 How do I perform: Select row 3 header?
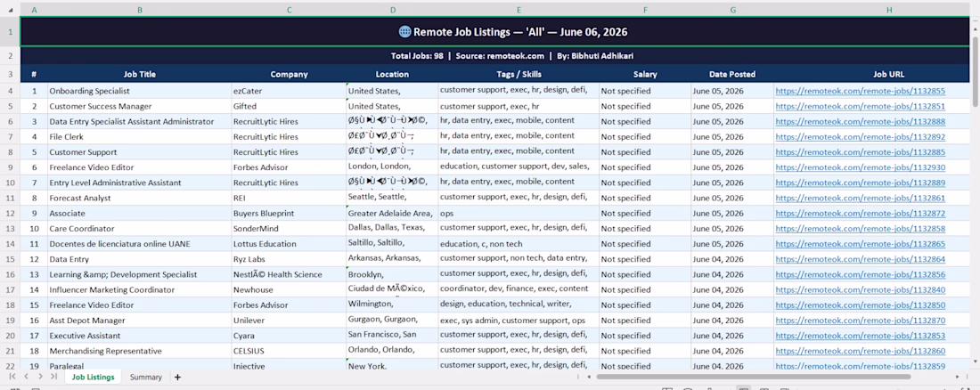tap(10, 74)
